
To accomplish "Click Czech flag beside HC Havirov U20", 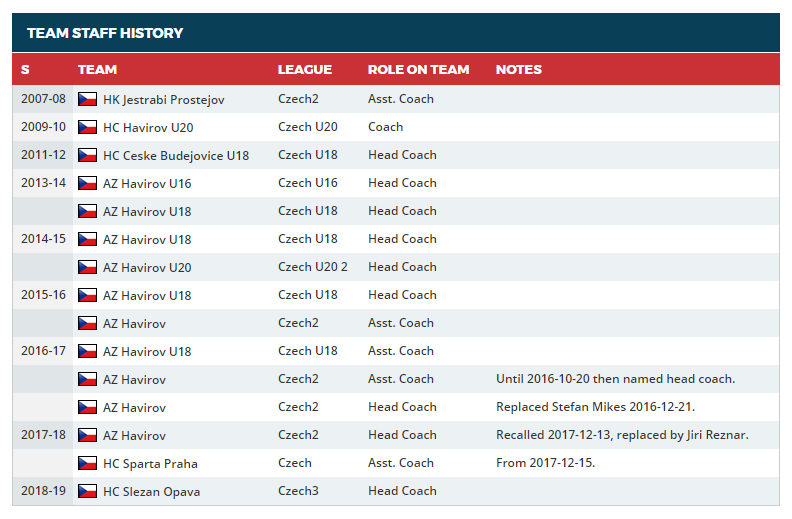I will (x=87, y=127).
